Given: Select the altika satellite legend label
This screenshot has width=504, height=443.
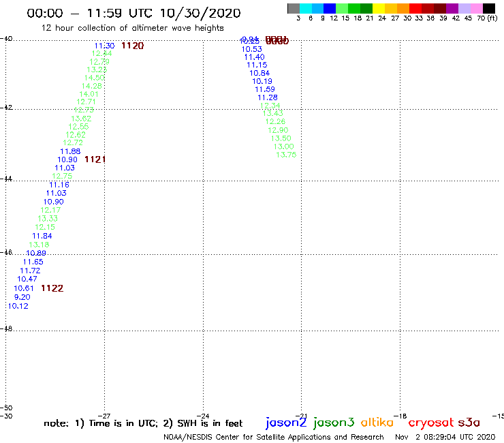Looking at the screenshot, I should coord(377,423).
